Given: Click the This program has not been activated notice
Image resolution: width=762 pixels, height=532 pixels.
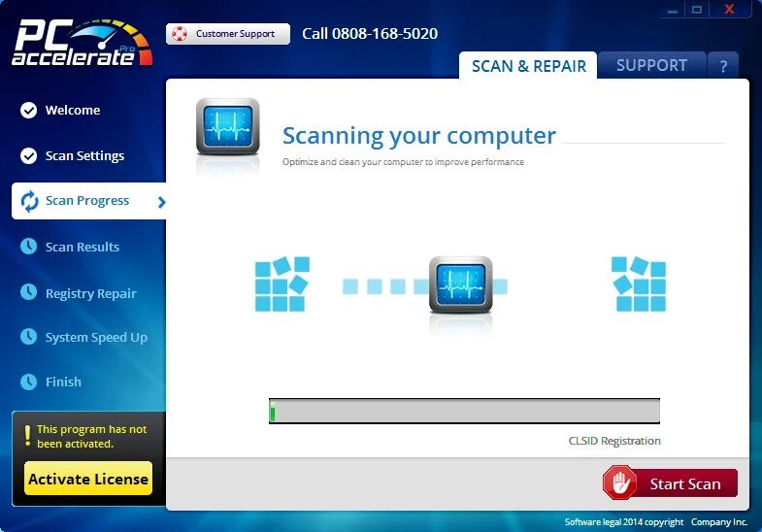Looking at the screenshot, I should pos(91,436).
